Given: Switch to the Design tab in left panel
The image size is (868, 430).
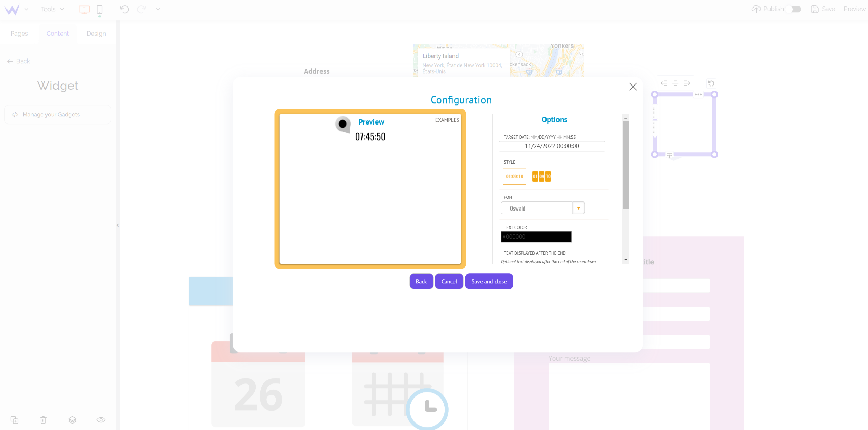Looking at the screenshot, I should [x=95, y=34].
